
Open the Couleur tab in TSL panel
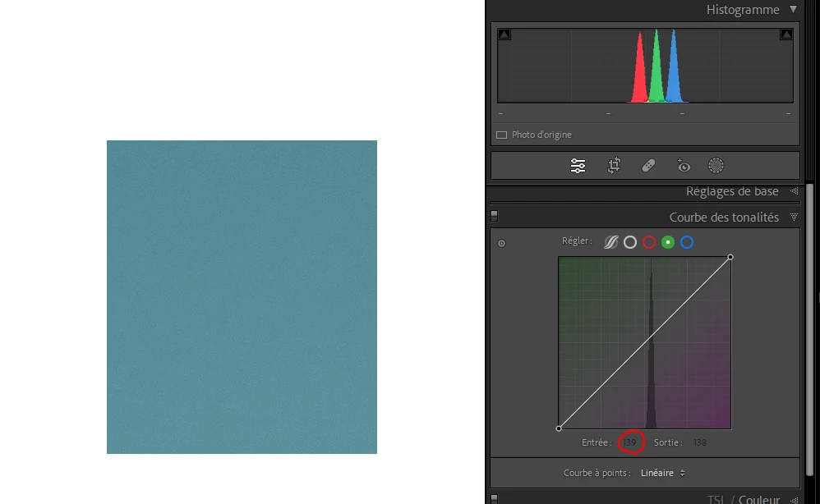pos(759,499)
